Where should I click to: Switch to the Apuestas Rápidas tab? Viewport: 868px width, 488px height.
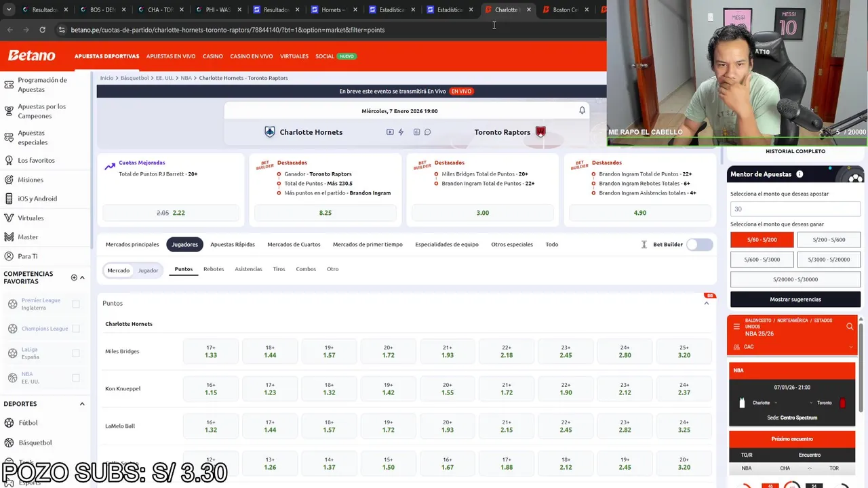click(x=233, y=245)
